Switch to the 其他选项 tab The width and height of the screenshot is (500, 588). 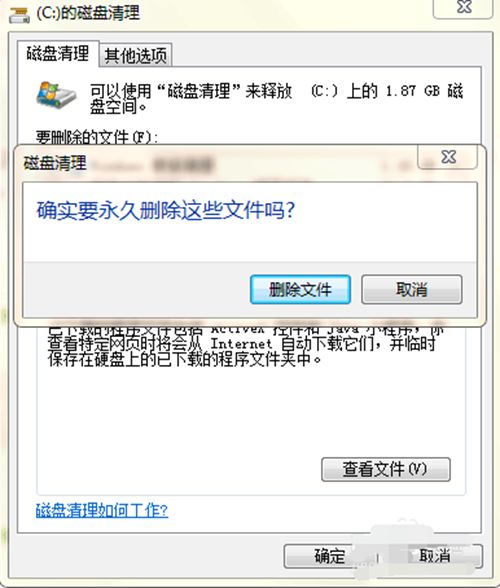[135, 56]
